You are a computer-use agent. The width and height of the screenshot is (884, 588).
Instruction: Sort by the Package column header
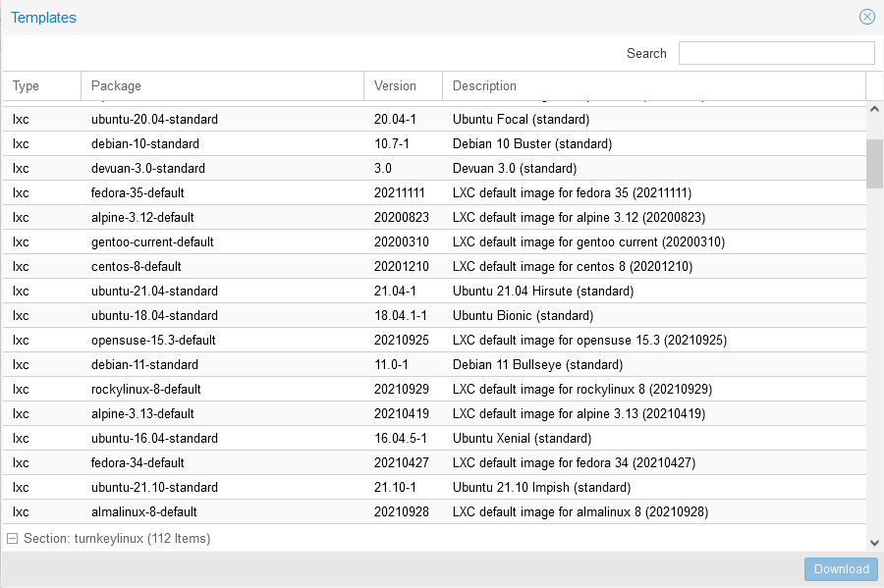coord(223,85)
